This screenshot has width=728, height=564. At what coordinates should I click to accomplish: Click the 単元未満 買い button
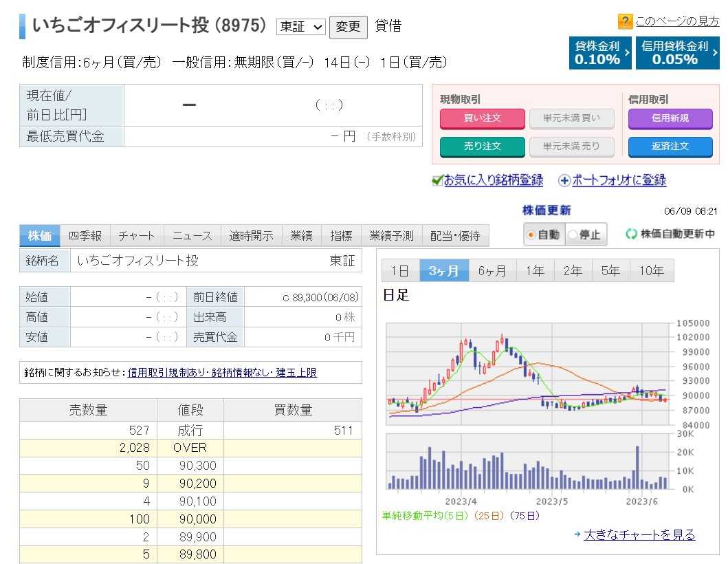[x=571, y=118]
